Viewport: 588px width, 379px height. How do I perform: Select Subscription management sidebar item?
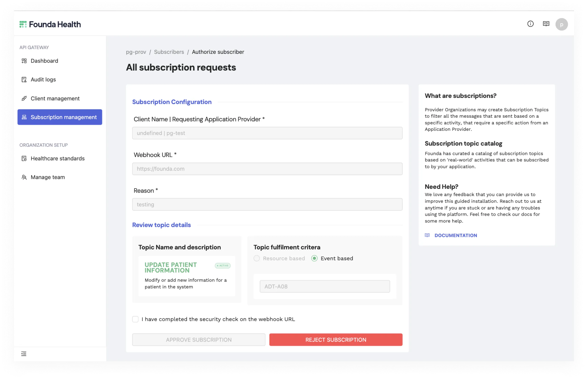pos(60,117)
